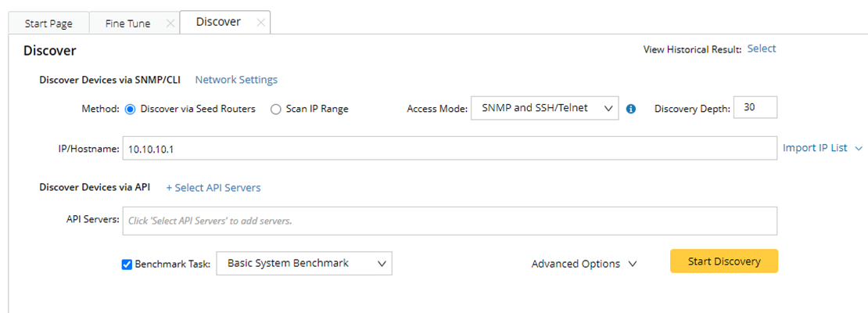Open the Network Settings link
Viewport: 868px width, 313px height.
pos(236,79)
